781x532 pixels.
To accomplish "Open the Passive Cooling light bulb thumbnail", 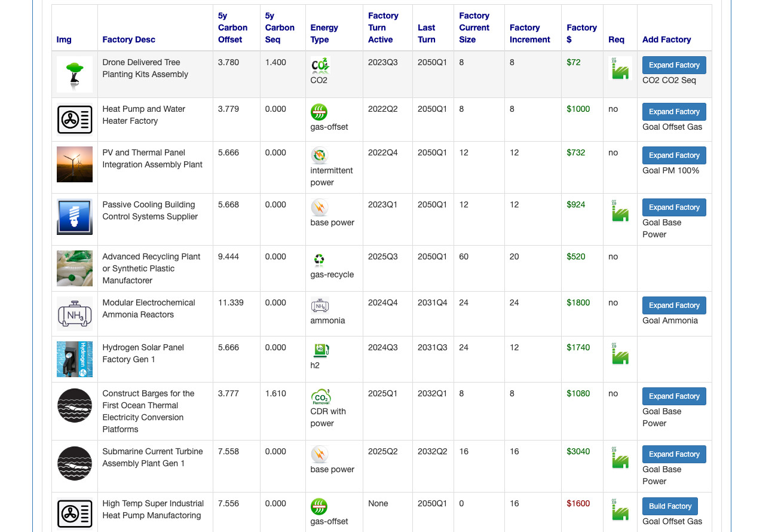I will pos(75,216).
